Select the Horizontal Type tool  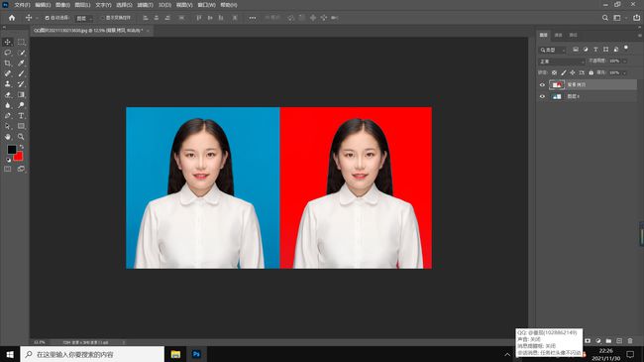click(x=21, y=116)
